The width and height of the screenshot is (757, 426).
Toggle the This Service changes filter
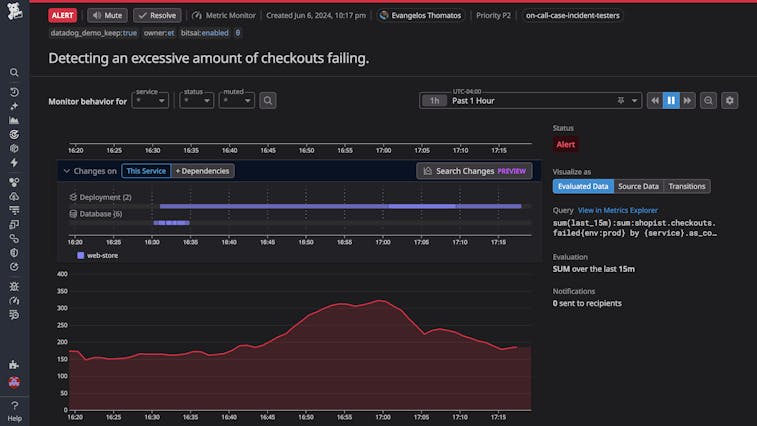(x=146, y=171)
